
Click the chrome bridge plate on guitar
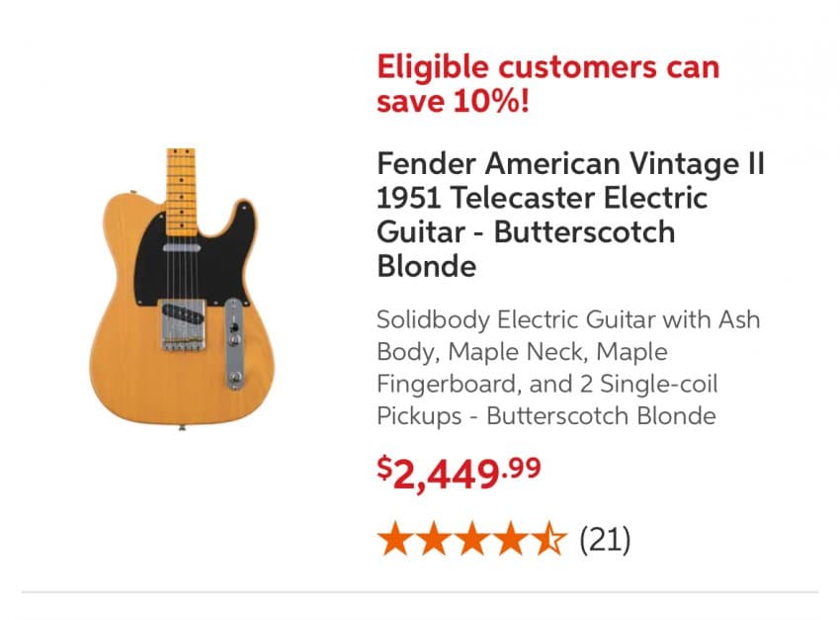pyautogui.click(x=183, y=325)
